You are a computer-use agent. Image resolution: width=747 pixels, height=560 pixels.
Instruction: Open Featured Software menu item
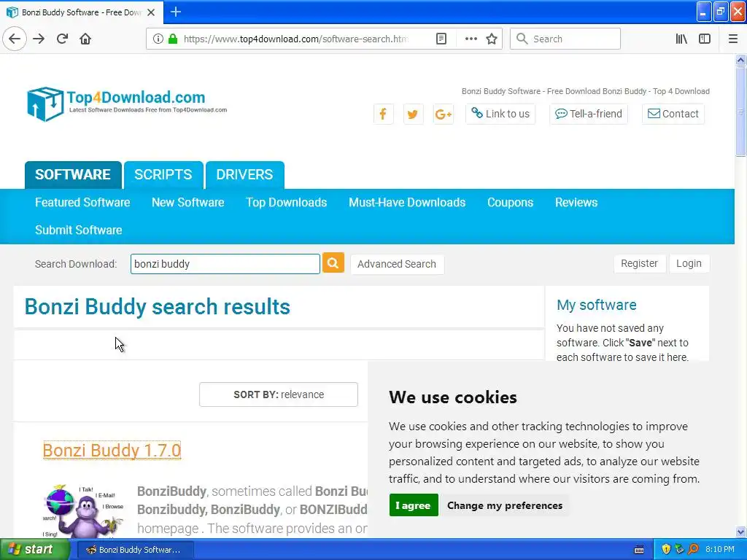pyautogui.click(x=82, y=203)
